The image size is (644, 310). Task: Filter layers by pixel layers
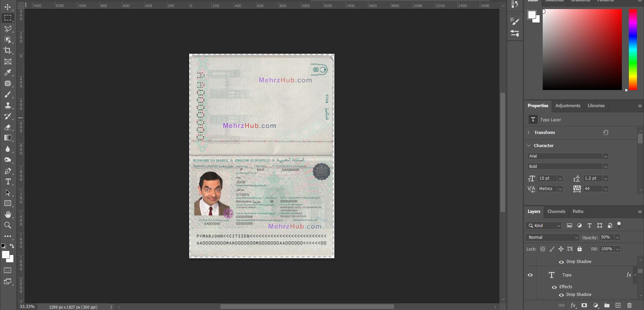569,225
